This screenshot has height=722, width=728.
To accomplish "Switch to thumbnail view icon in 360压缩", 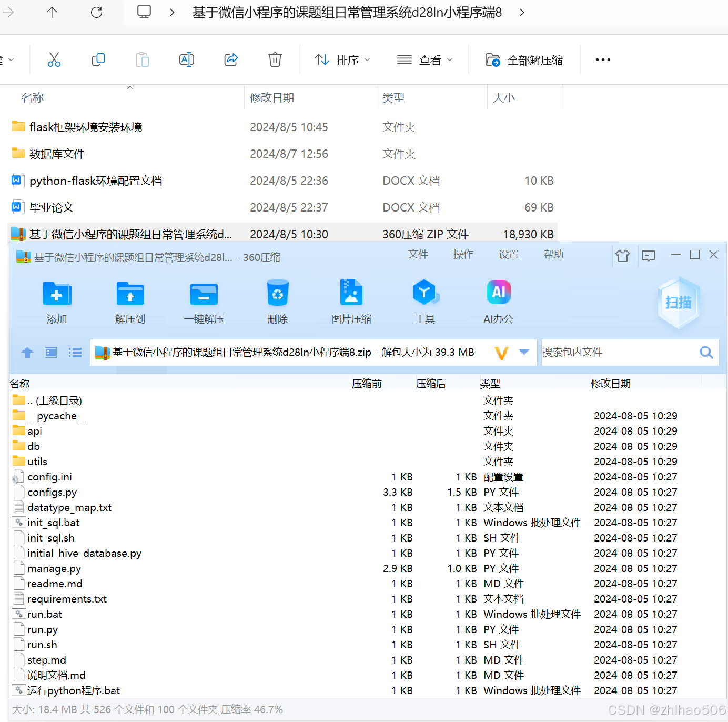I will tap(51, 353).
